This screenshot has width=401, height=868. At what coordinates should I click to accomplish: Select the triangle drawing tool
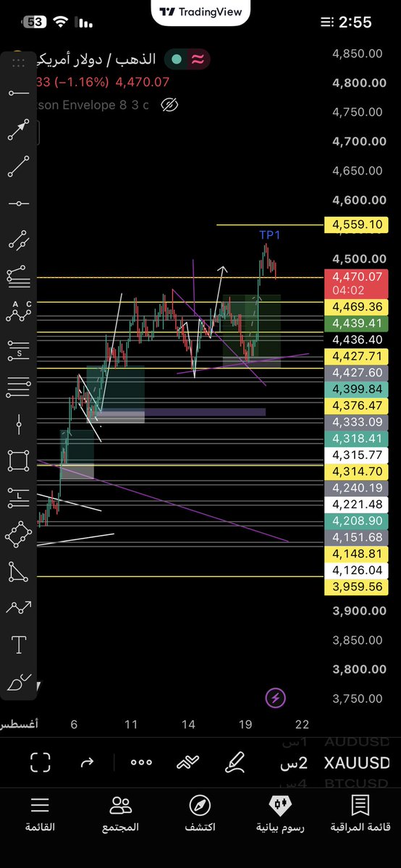[18, 571]
